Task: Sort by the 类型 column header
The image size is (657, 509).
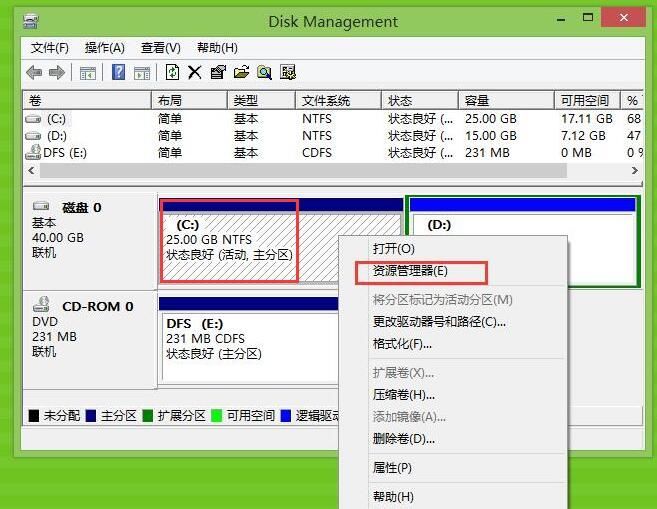Action: pos(261,101)
